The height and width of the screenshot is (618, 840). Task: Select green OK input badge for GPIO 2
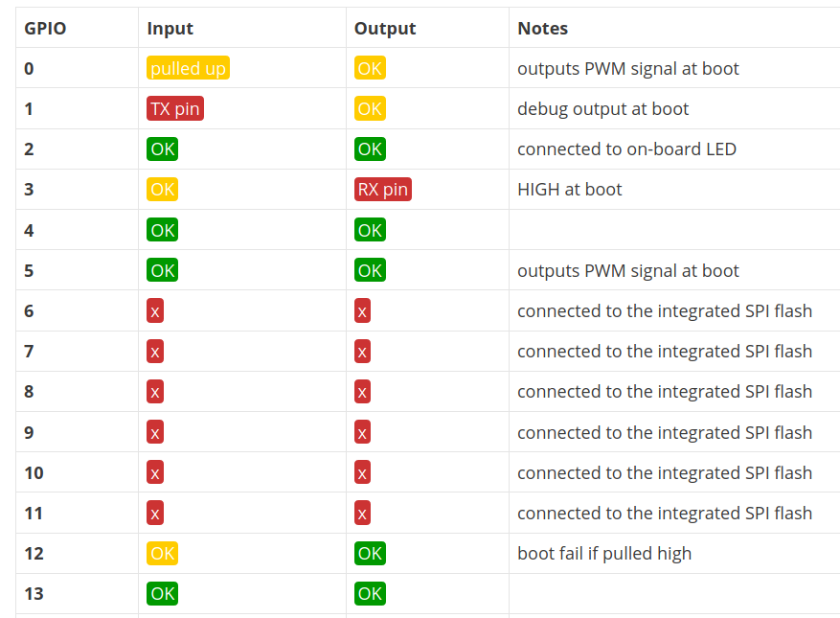(x=163, y=149)
